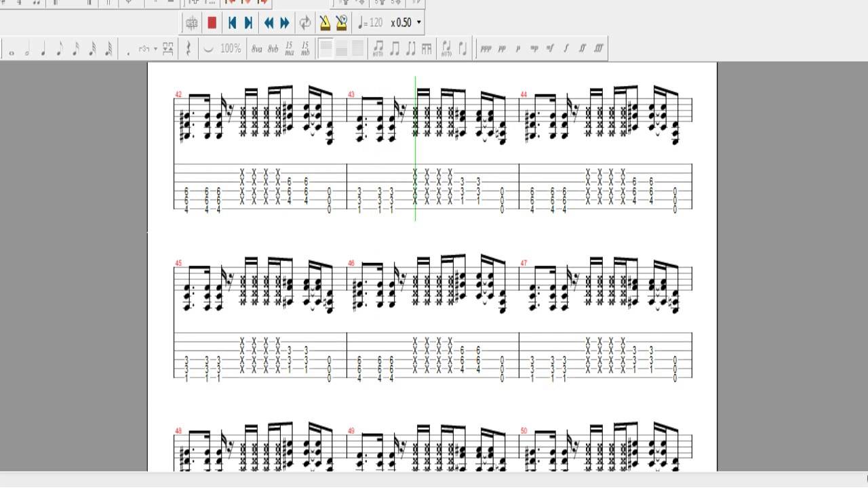Set dynamic to fff
The width and height of the screenshot is (868, 488).
coord(599,49)
